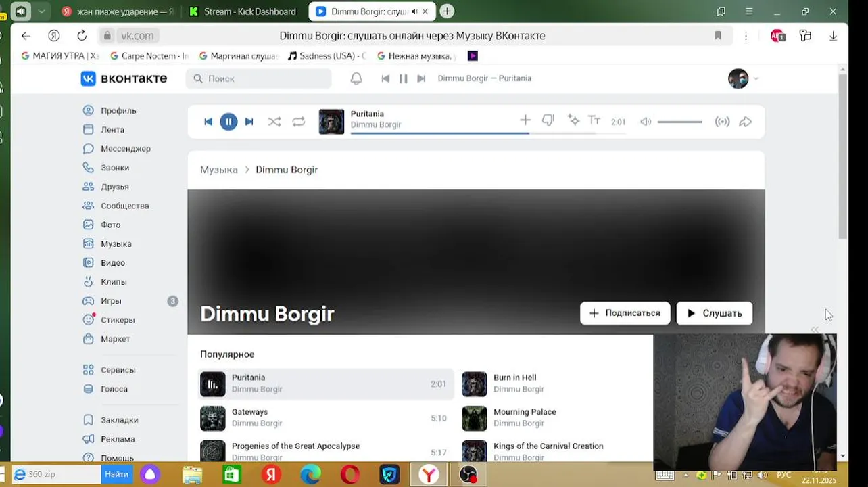Open Лента in sidebar
The image size is (868, 487).
pyautogui.click(x=112, y=129)
